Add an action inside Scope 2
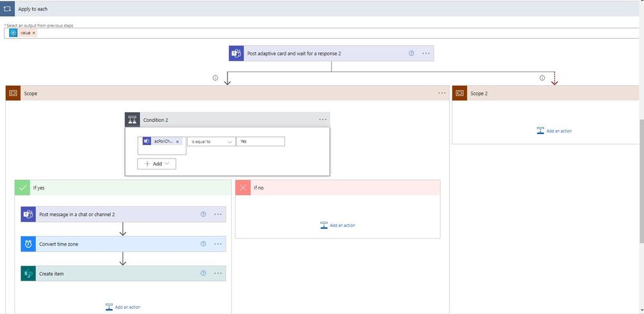 click(554, 131)
